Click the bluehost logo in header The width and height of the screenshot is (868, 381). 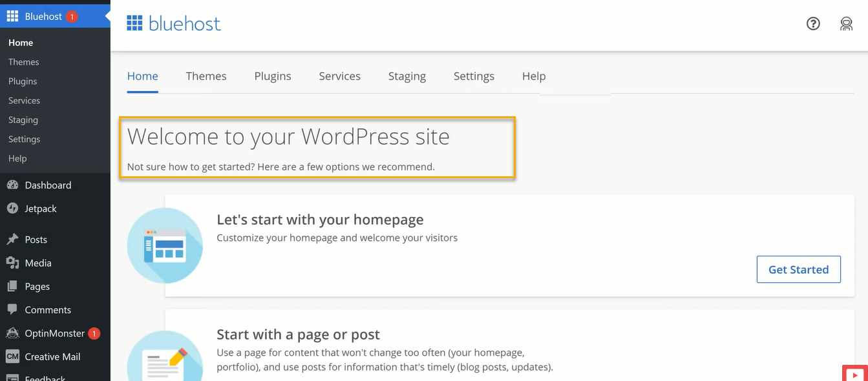click(x=174, y=24)
